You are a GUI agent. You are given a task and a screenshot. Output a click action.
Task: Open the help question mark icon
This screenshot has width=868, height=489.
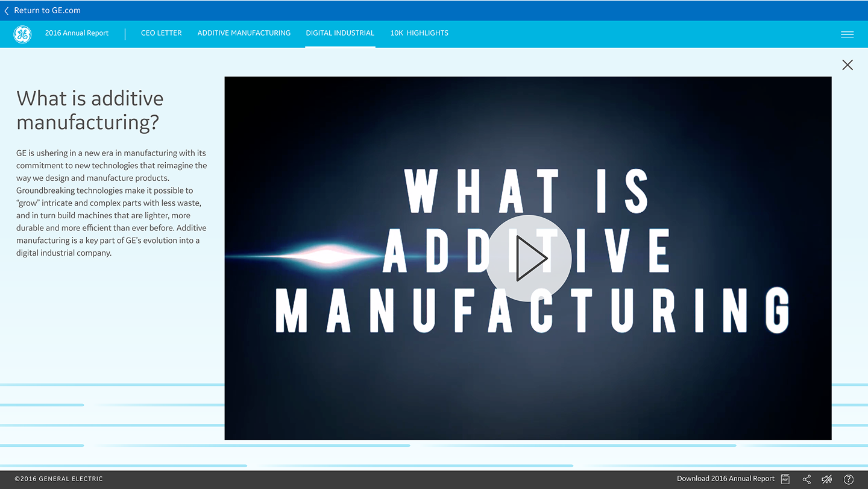pos(849,479)
